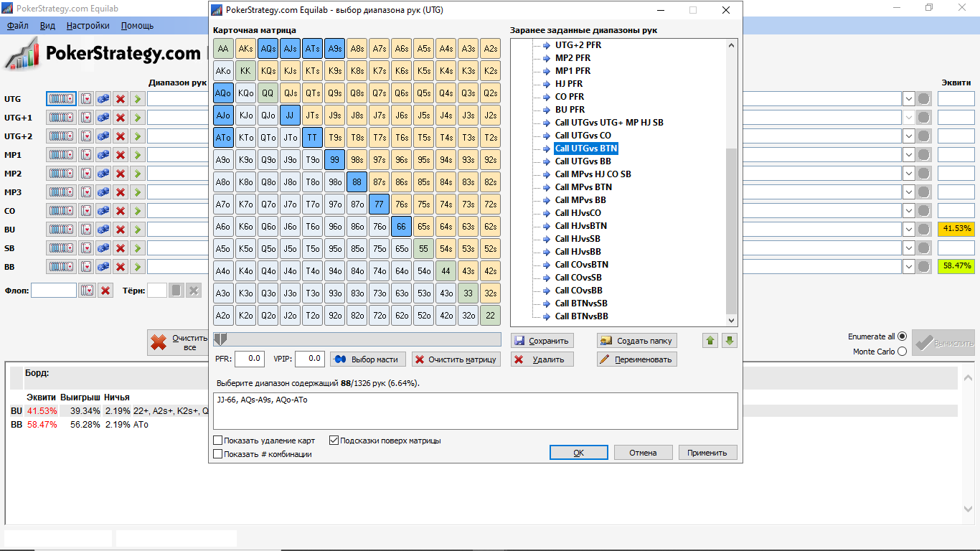Screen dimensions: 980x551
Task: Click the Очистить матрицу button
Action: (x=456, y=359)
